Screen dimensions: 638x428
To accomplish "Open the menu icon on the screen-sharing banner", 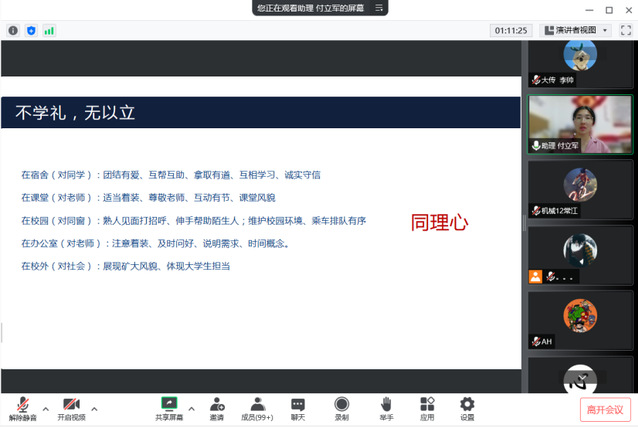I will (x=379, y=8).
